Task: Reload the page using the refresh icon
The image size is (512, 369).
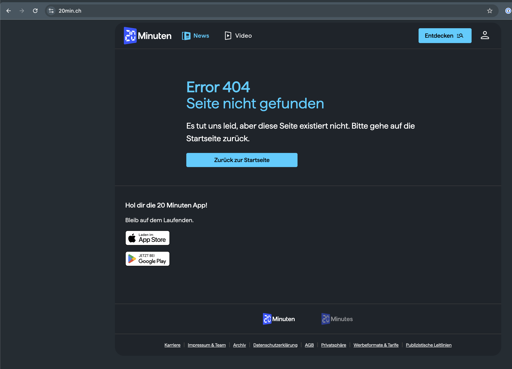Action: [35, 11]
